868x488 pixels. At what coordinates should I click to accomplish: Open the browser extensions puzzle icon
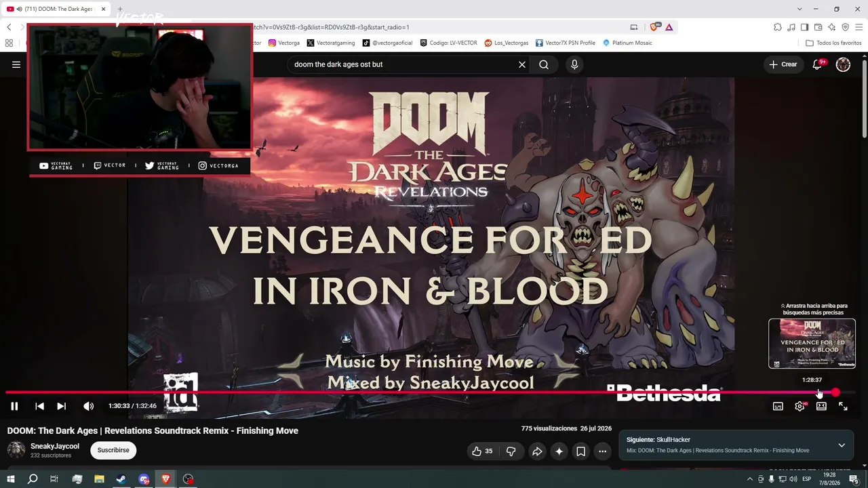tap(778, 27)
